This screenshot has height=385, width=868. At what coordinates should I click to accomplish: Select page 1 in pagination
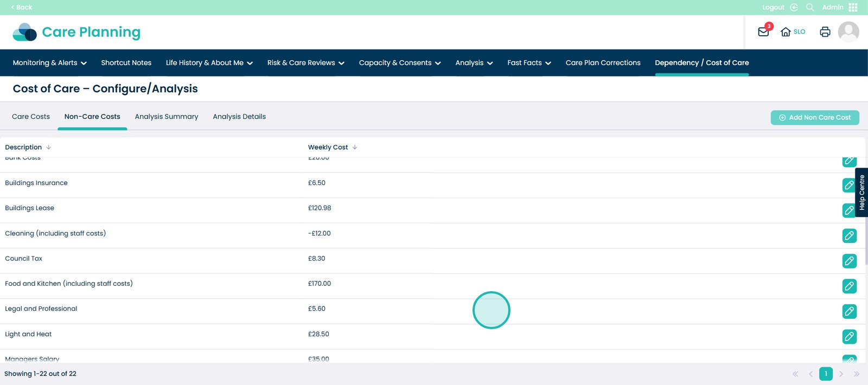[x=826, y=374]
